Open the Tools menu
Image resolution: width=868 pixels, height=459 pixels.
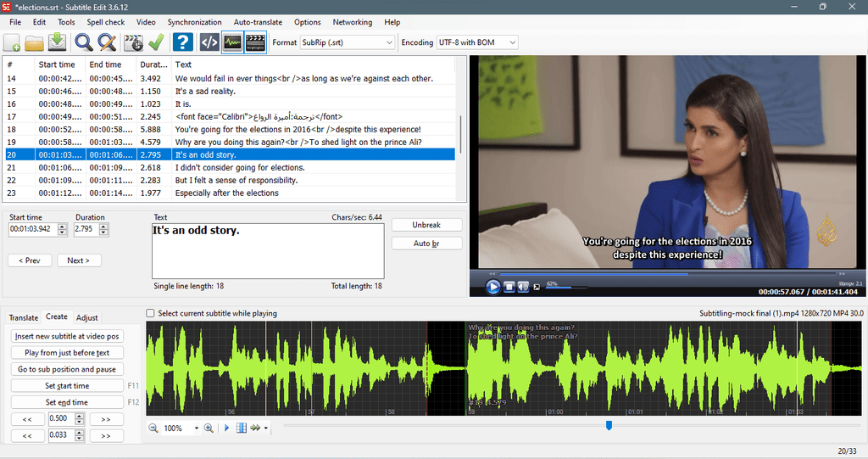click(x=66, y=22)
